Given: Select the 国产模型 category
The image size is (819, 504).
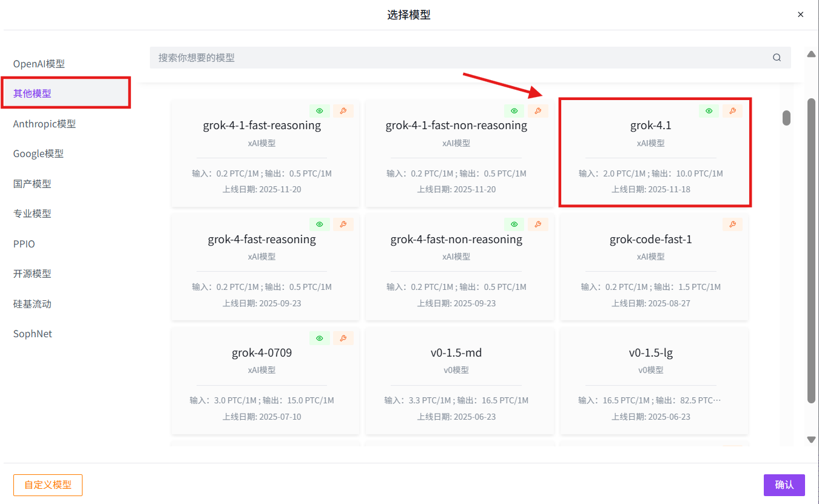Looking at the screenshot, I should (32, 183).
